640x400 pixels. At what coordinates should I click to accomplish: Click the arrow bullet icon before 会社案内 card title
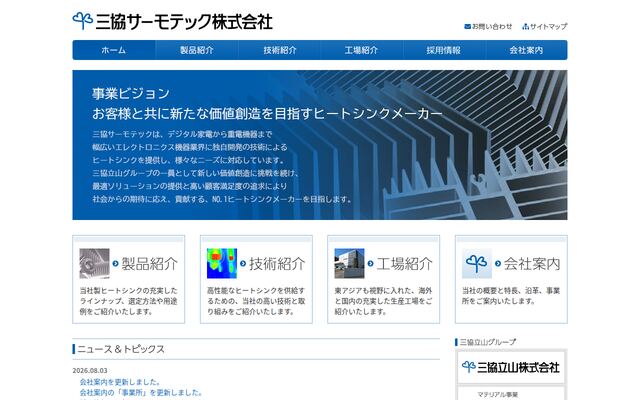pos(498,264)
